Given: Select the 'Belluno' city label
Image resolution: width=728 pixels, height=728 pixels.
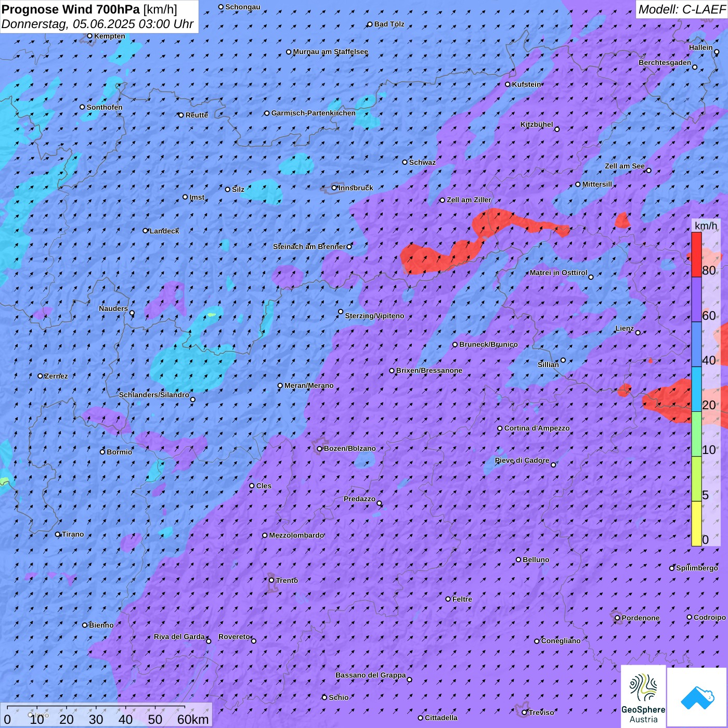Looking at the screenshot, I should click(536, 560).
